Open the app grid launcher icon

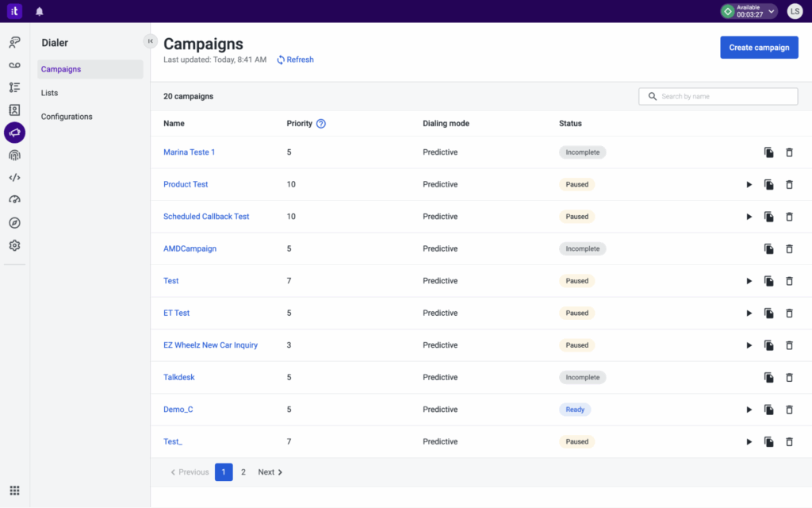coord(14,491)
